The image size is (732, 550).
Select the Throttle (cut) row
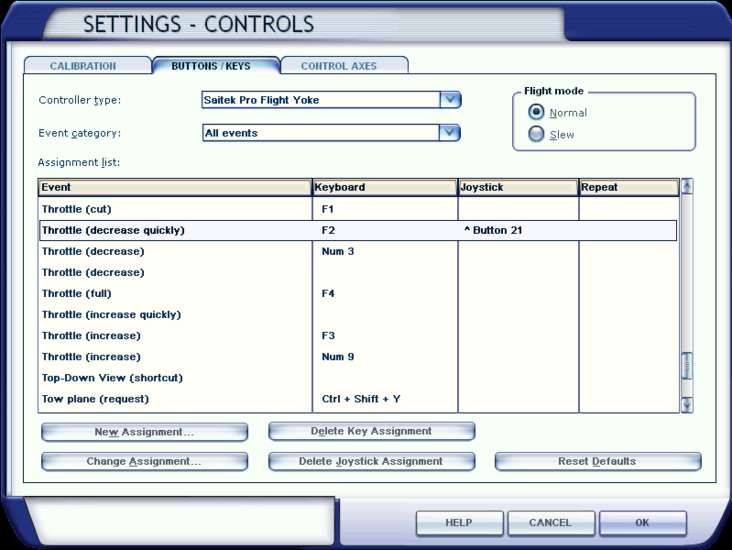point(358,209)
